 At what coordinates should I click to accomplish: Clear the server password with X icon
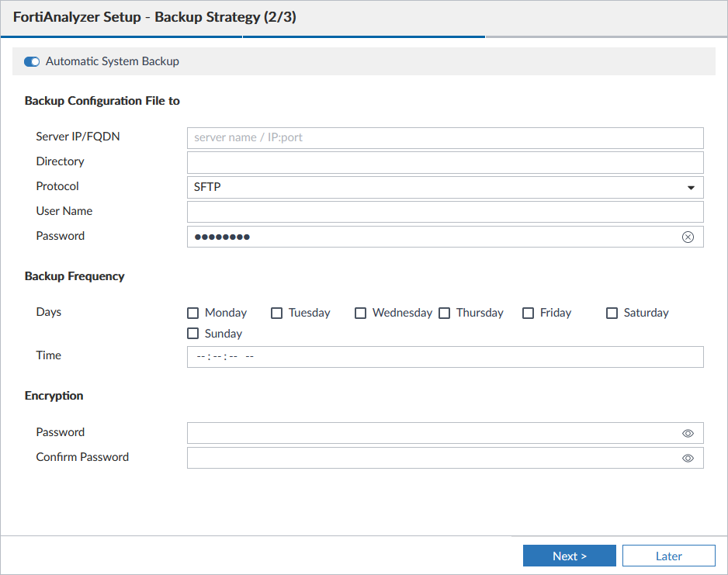[x=688, y=237]
